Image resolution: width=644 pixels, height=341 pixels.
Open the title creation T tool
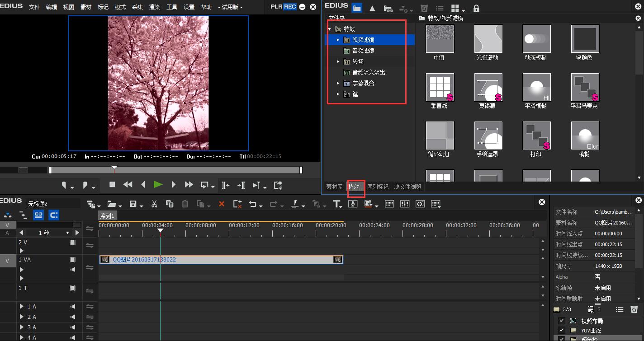(x=336, y=204)
